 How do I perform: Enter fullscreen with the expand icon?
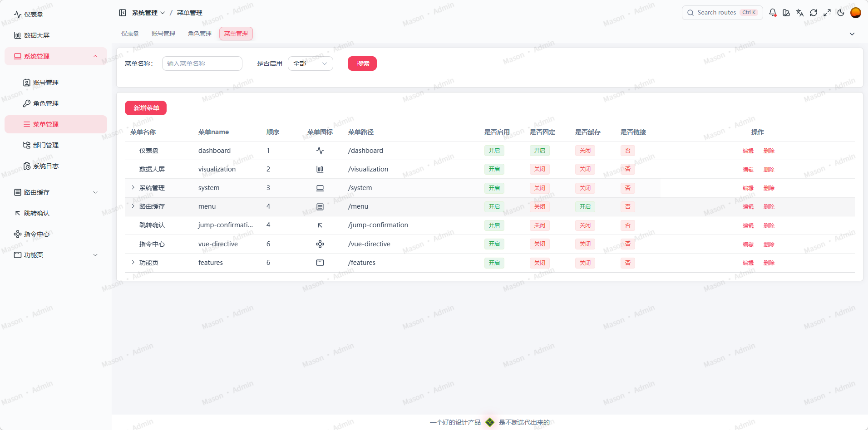click(x=827, y=12)
